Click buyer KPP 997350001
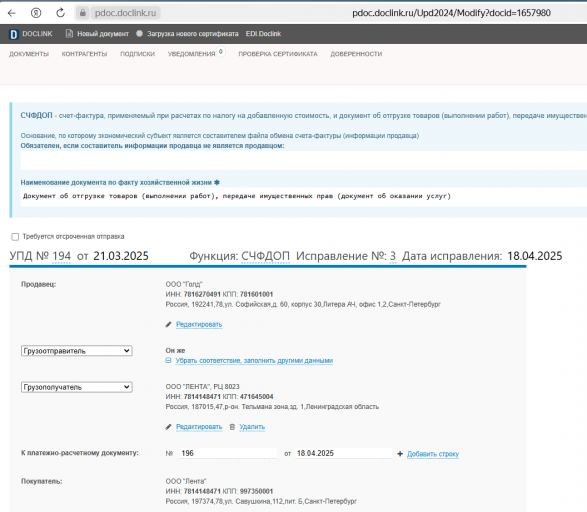 256,491
